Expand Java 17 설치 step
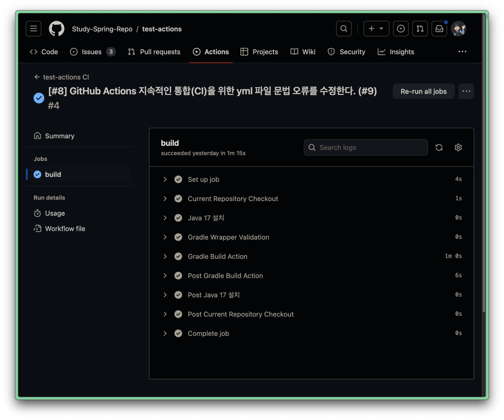This screenshot has width=504, height=420. pyautogui.click(x=165, y=218)
